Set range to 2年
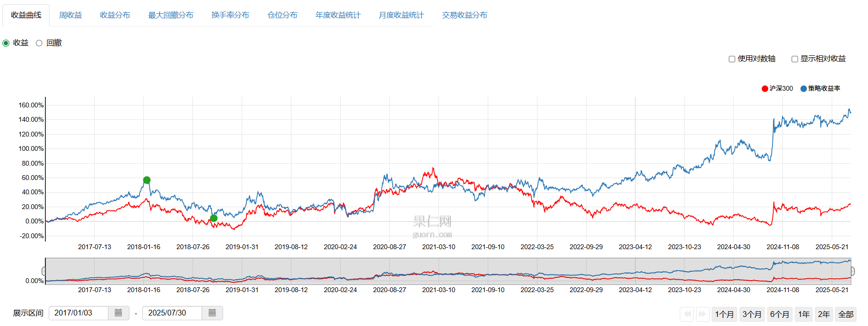 [824, 314]
